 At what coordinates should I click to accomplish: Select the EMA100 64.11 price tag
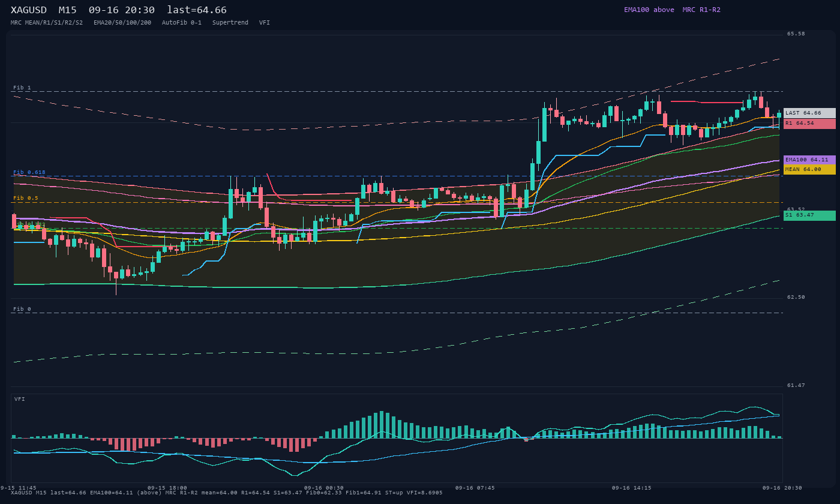809,160
